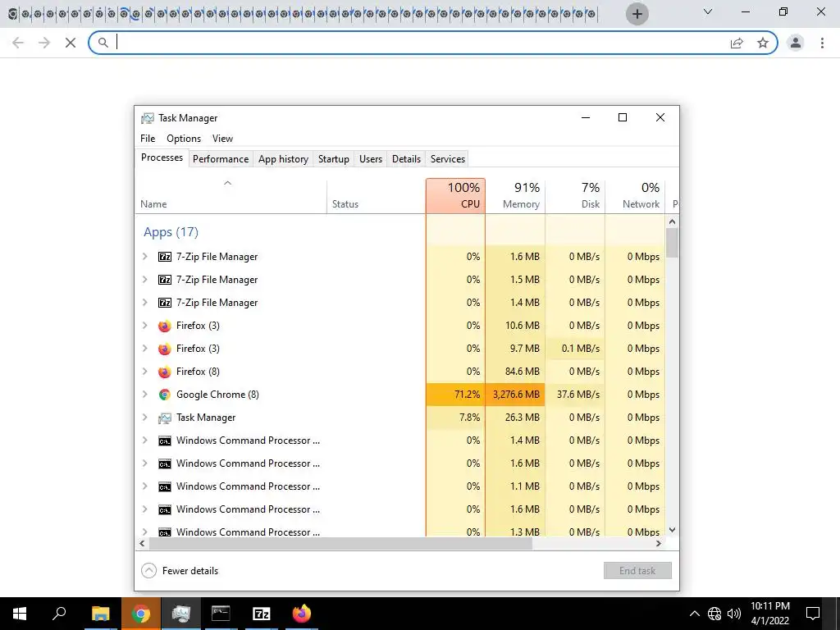This screenshot has width=840, height=630.
Task: Open taskbar search magnifier
Action: coord(59,614)
